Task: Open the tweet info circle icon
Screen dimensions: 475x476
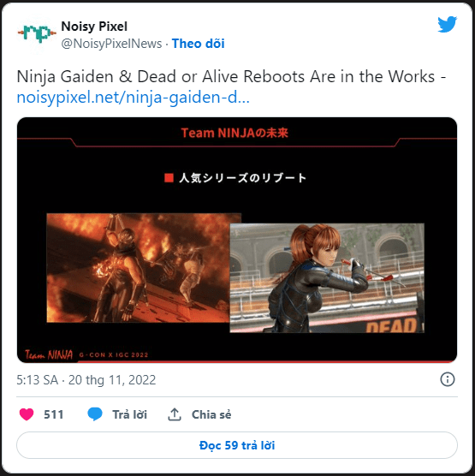Action: (x=448, y=379)
